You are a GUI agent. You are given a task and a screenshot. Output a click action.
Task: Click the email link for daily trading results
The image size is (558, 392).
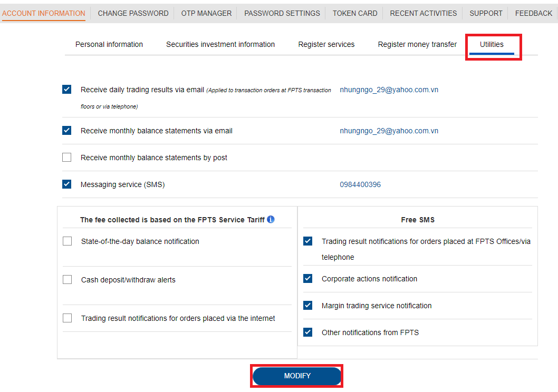pyautogui.click(x=389, y=90)
